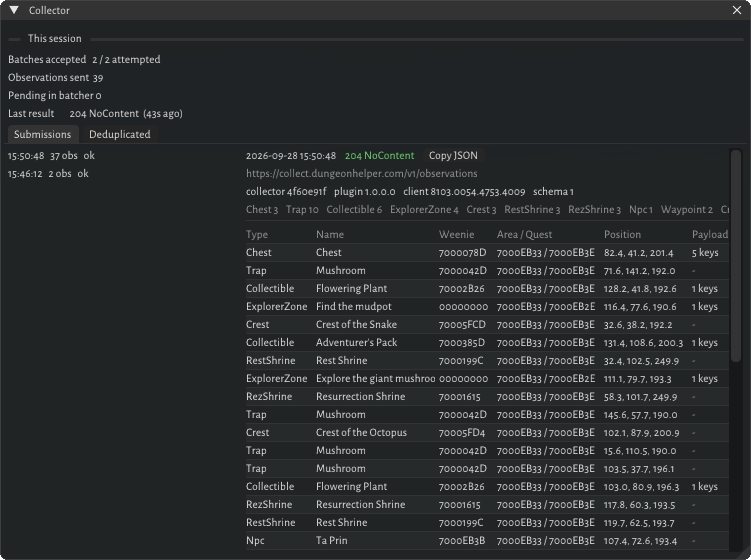Select the Explore the giant mushroom row
The image size is (751, 560).
(x=487, y=379)
